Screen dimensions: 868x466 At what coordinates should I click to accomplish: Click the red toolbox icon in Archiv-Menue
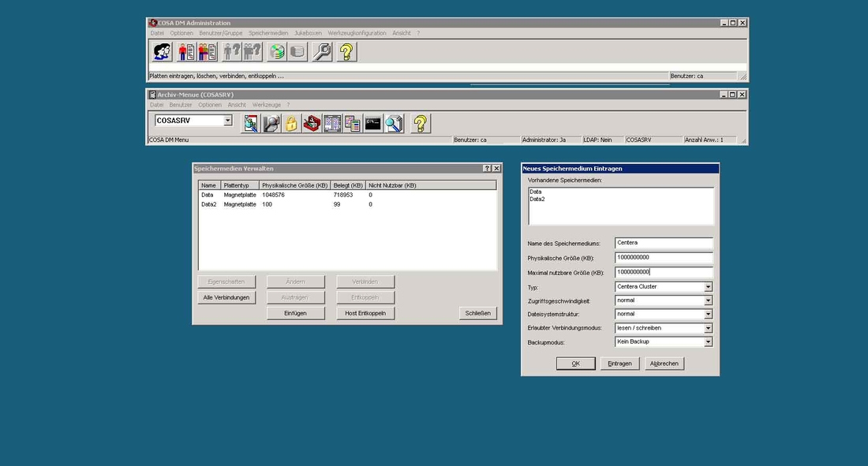pyautogui.click(x=311, y=123)
